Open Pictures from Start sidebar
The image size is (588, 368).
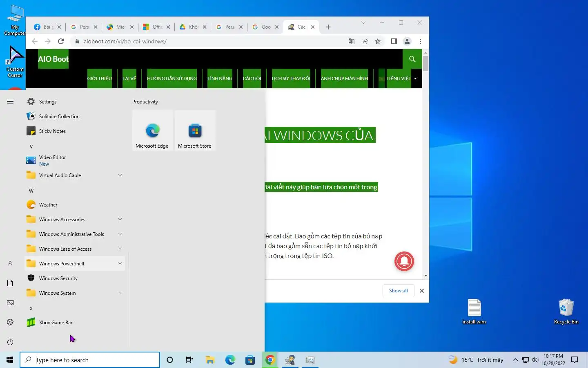10,303
